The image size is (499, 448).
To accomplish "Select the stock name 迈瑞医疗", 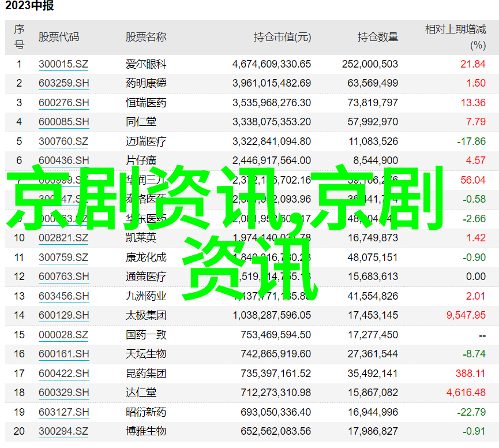I will click(x=146, y=141).
